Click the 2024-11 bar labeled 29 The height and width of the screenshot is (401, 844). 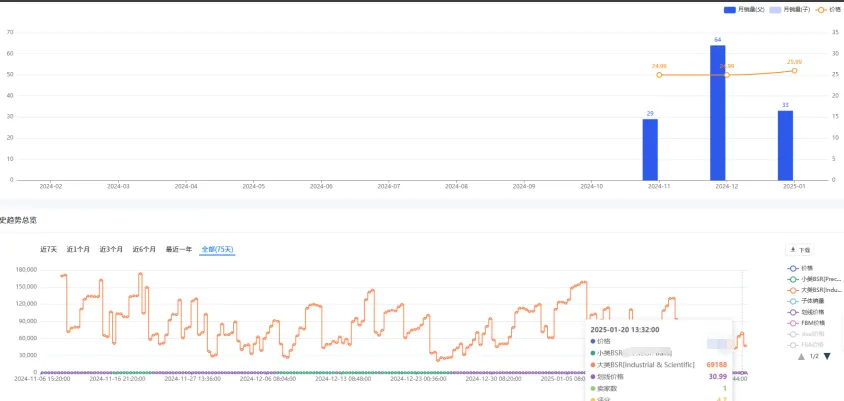tap(650, 150)
